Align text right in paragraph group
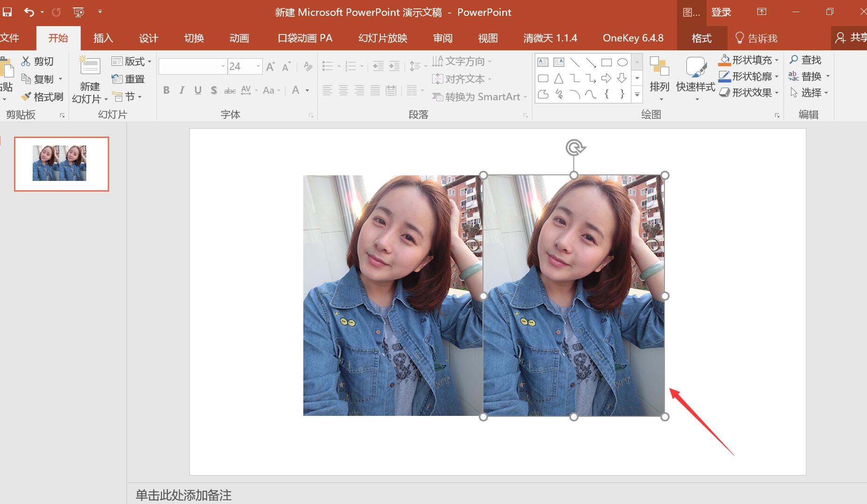This screenshot has height=504, width=867. click(x=359, y=90)
